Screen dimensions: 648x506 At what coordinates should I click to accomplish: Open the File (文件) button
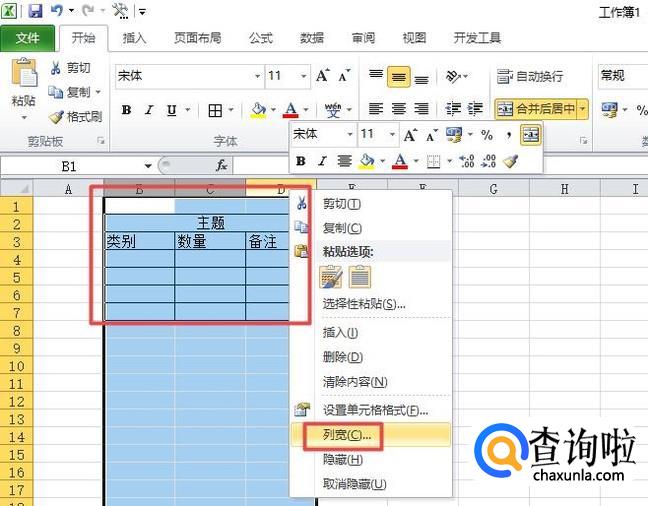click(28, 38)
